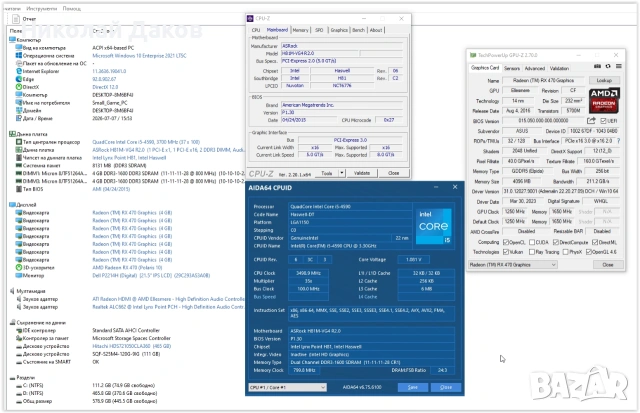Viewport: 640px width, 413px height.
Task: Toggle the OpenGL 4.6 checkbox
Action: (589, 252)
